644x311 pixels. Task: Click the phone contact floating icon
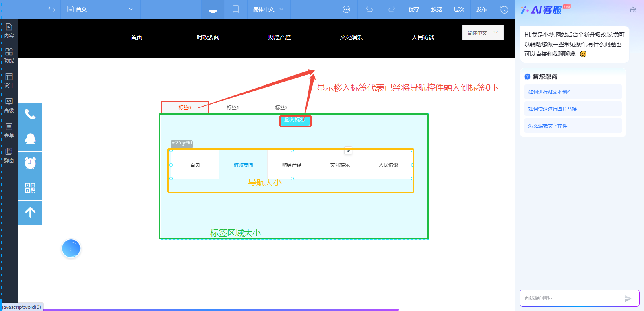pos(30,115)
